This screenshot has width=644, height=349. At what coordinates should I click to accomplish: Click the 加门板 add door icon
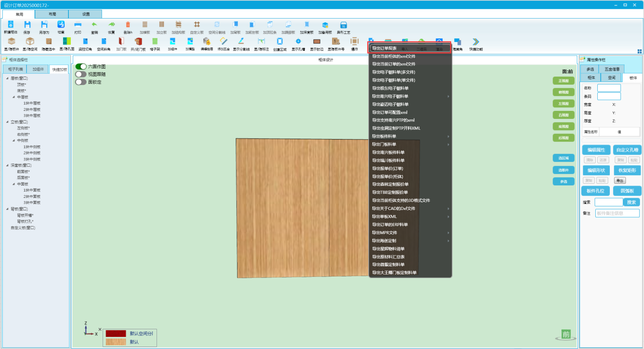coord(121,42)
